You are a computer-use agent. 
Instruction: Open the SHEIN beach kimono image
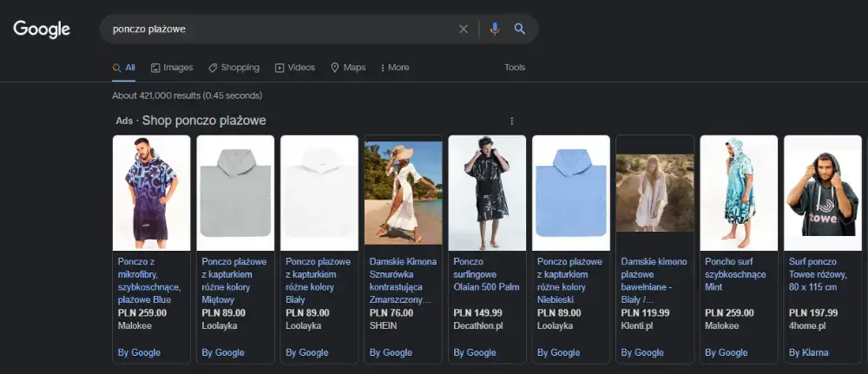(x=403, y=194)
